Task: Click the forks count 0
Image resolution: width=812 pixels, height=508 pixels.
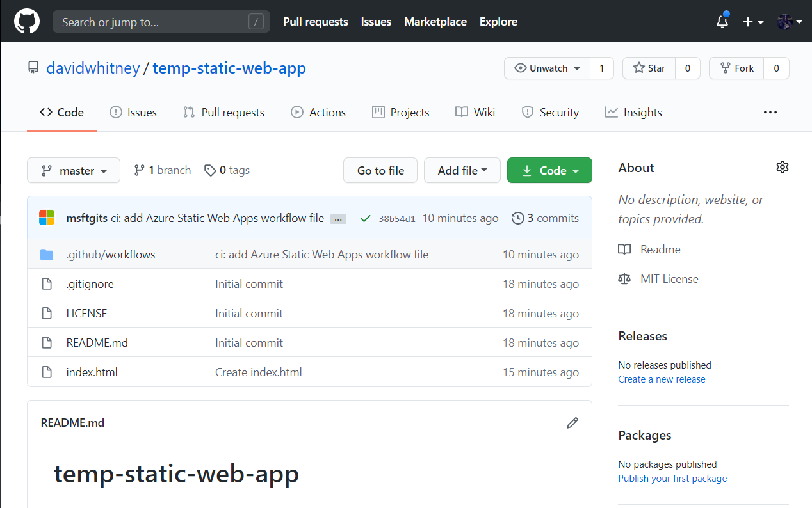Action: 776,68
